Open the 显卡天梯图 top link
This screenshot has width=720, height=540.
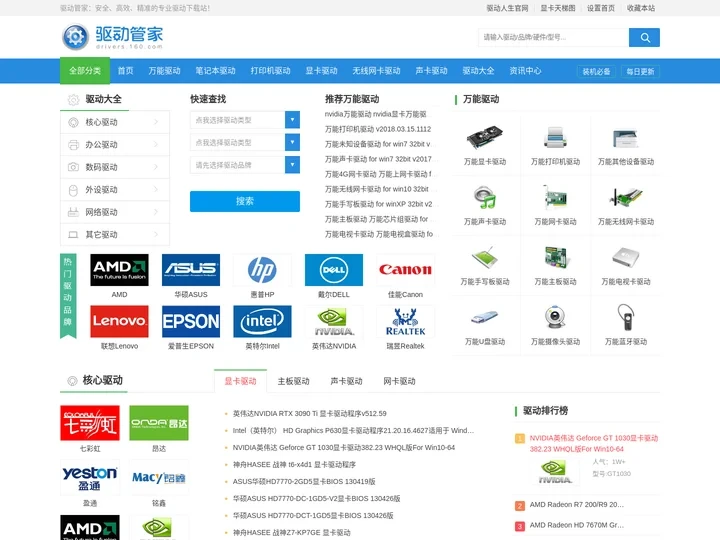click(x=557, y=8)
